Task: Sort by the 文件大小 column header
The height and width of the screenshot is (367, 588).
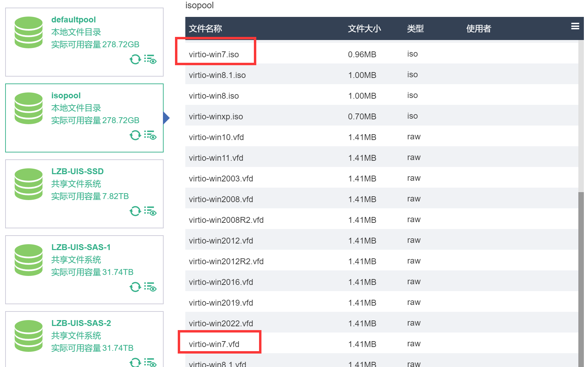Action: click(x=364, y=29)
